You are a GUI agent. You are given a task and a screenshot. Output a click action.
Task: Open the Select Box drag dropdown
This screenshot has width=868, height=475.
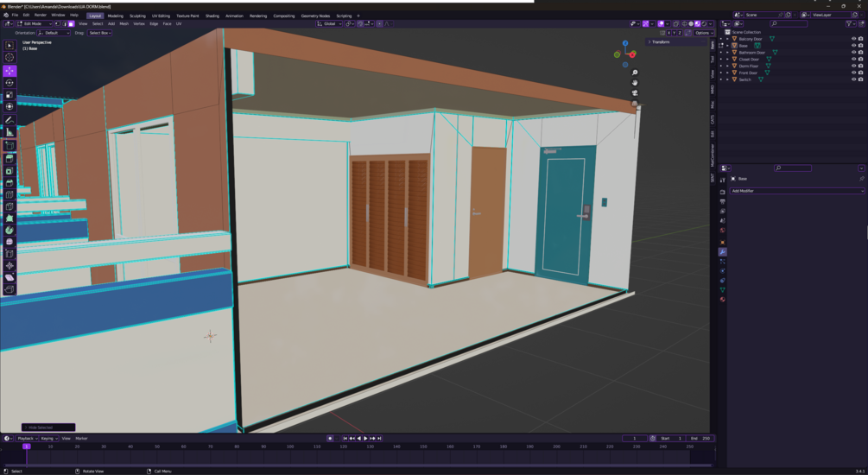(100, 33)
